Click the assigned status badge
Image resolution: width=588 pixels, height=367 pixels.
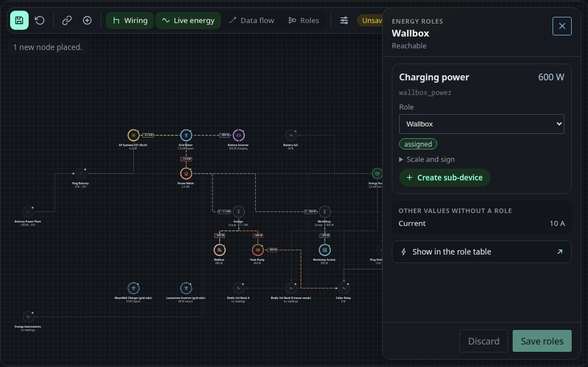coord(418,144)
